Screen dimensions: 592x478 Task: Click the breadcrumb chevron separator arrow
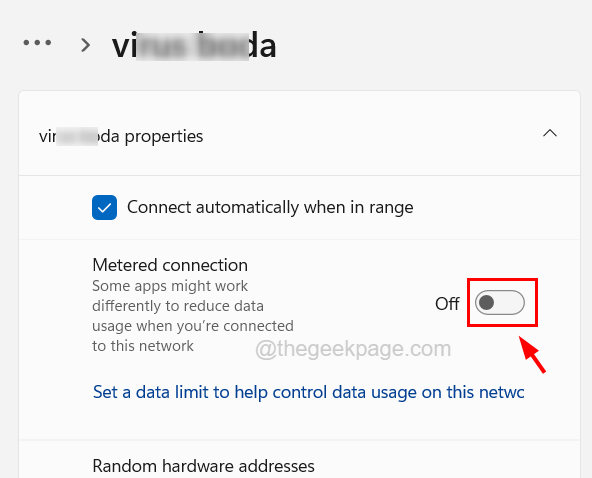tap(86, 45)
